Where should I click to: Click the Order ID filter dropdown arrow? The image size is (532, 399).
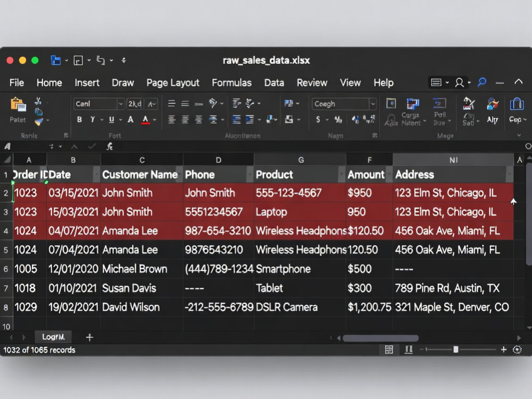pyautogui.click(x=43, y=174)
